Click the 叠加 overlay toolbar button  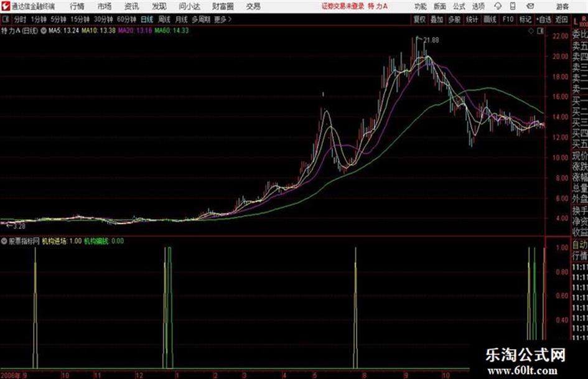(x=437, y=19)
